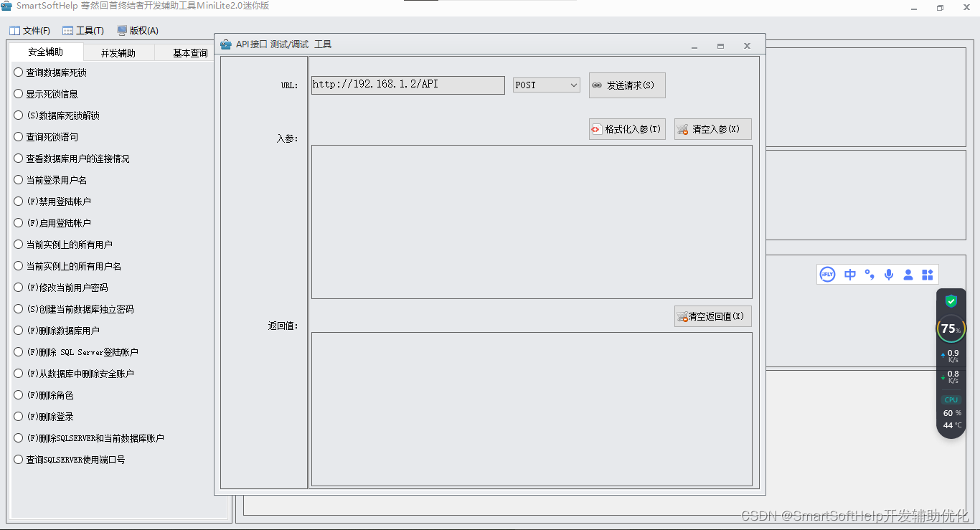Click the green security shield icon

pyautogui.click(x=951, y=301)
